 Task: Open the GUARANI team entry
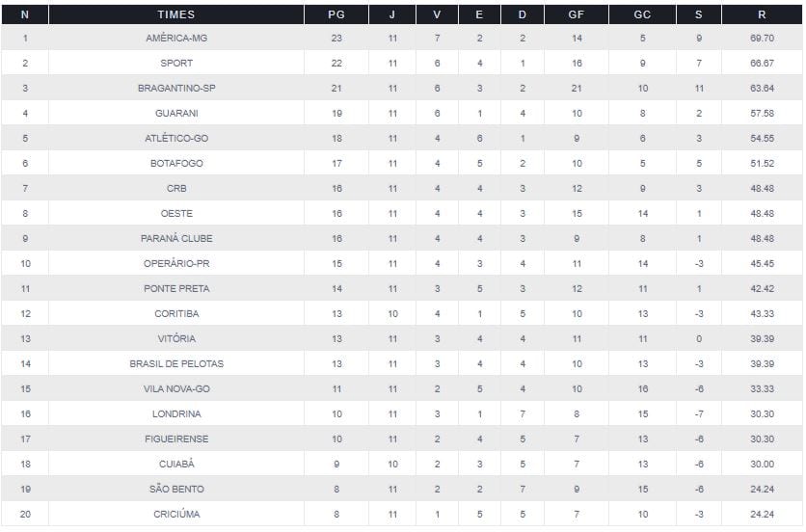[176, 113]
